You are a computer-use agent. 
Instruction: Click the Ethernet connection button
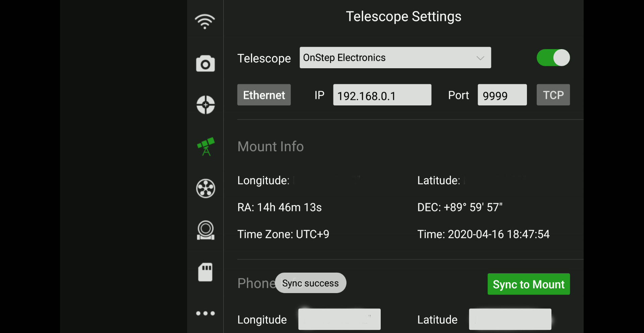264,95
